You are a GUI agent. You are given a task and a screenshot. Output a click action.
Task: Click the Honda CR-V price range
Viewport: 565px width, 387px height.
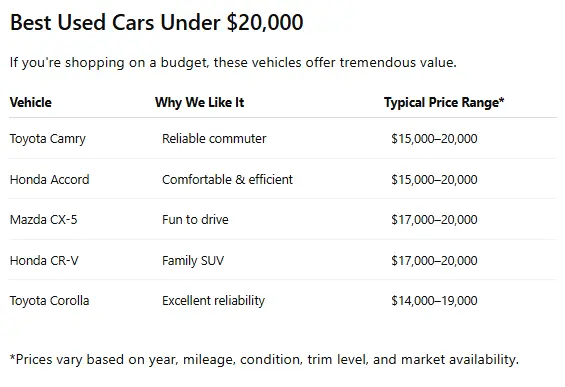click(x=434, y=261)
